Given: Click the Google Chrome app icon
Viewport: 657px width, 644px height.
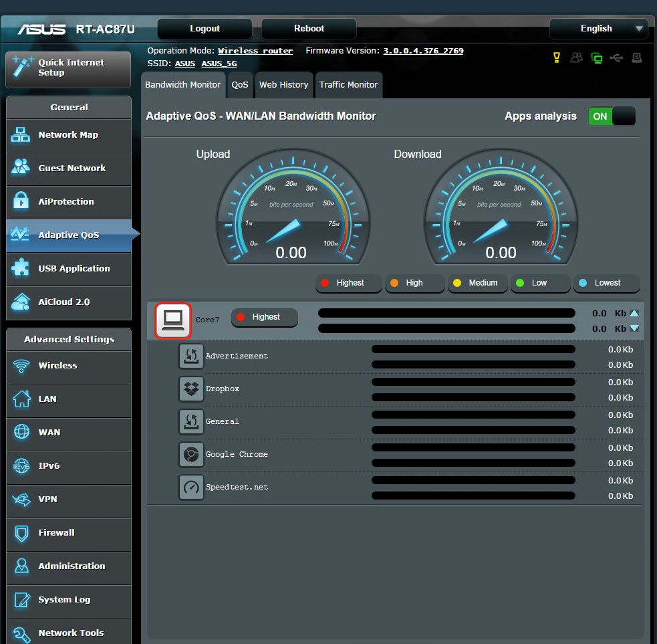Looking at the screenshot, I should click(x=191, y=454).
